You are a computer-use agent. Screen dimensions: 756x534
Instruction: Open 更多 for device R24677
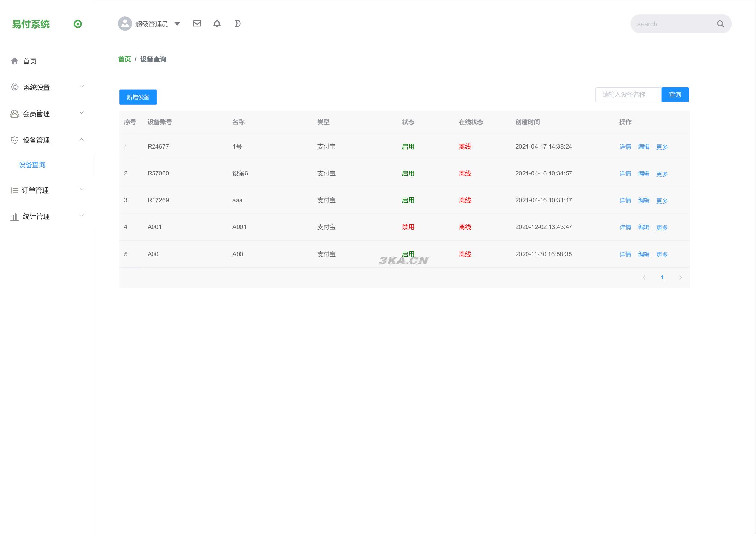coord(662,147)
